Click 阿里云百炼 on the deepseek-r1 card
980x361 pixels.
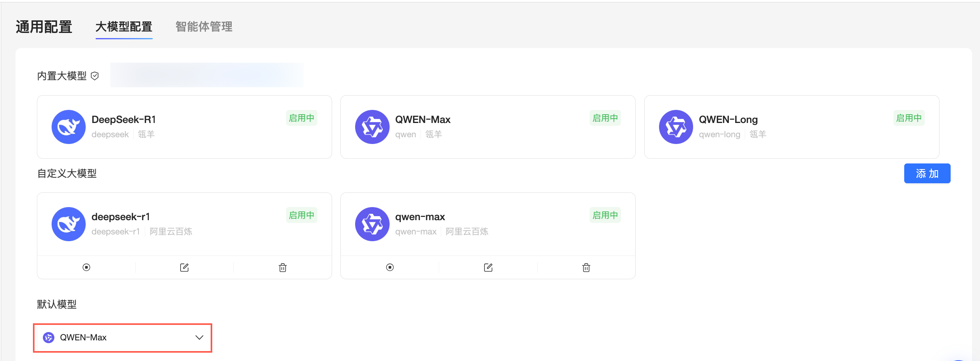click(x=171, y=232)
